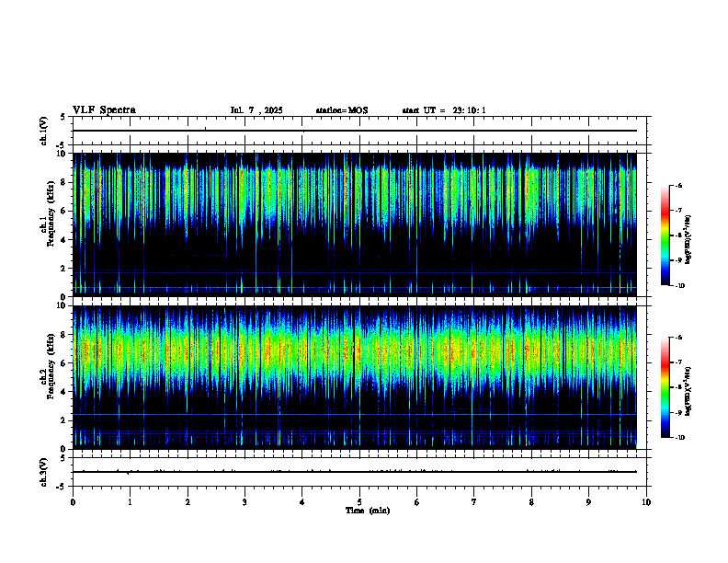Click time axis tick label "2"
728x563 pixels.
tap(188, 502)
